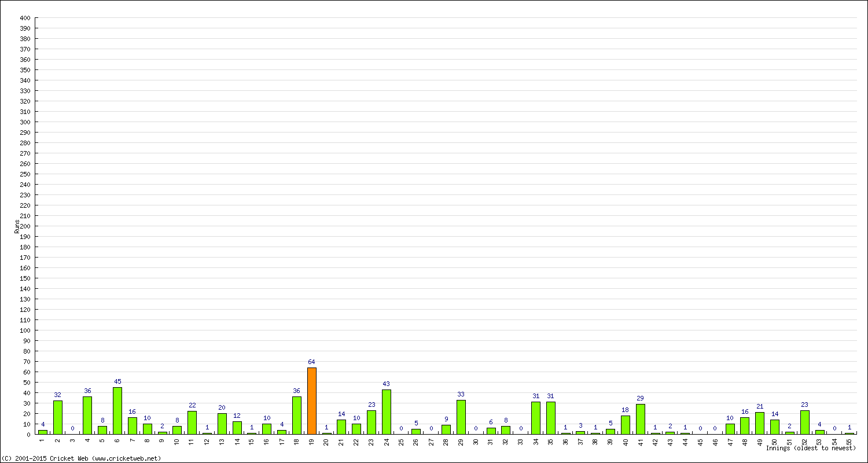Select the bar for innings 21
Screen dimensions: 868x463
(x=341, y=427)
